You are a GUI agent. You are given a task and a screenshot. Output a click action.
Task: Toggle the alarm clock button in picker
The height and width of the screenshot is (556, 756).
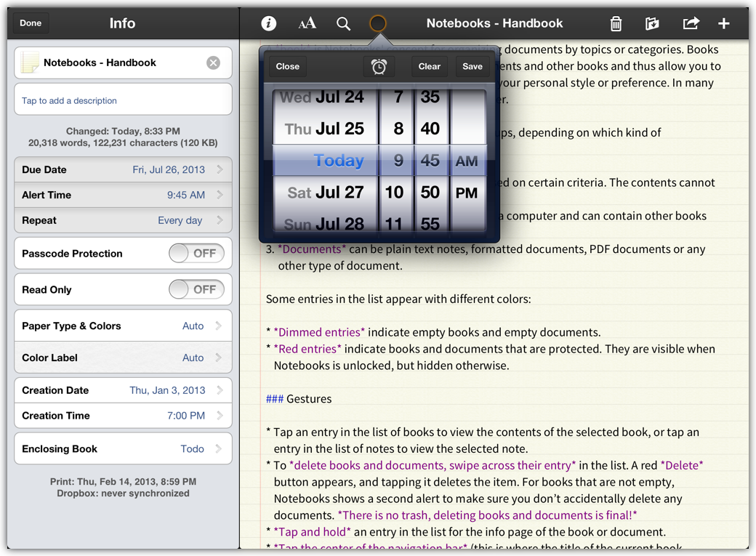click(379, 67)
